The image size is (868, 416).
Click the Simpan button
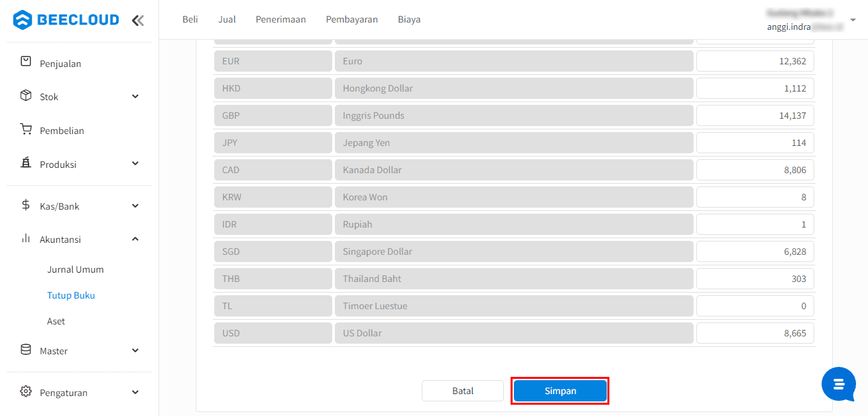coord(560,391)
